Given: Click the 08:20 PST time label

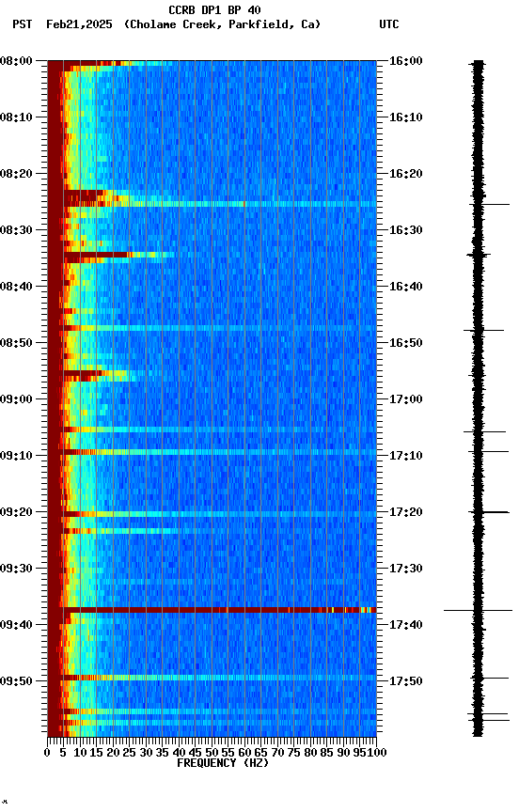Looking at the screenshot, I should 16,174.
